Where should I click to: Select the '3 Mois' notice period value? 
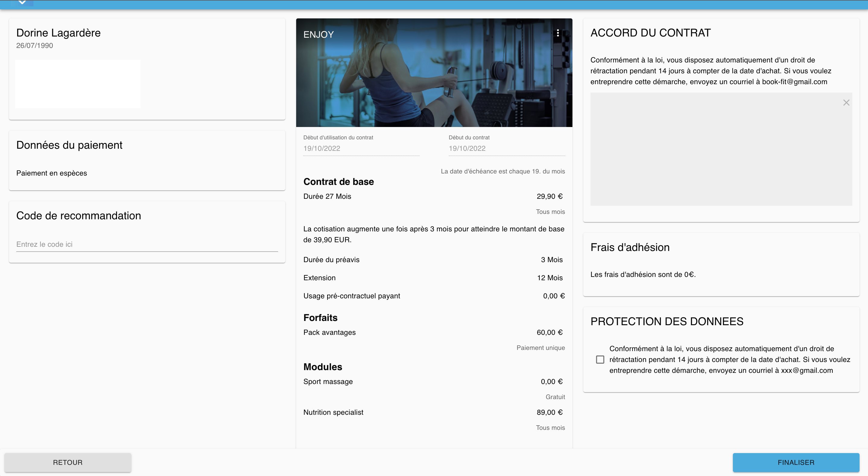(x=552, y=260)
